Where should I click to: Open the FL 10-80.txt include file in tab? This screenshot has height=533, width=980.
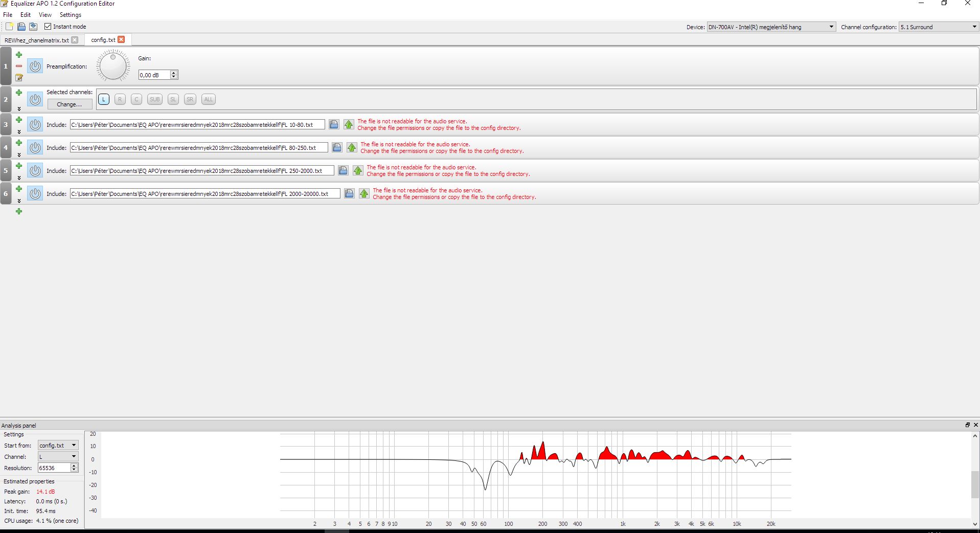[349, 124]
